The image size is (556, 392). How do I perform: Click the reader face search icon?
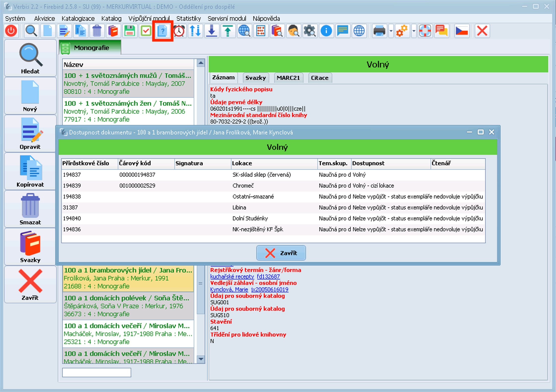pos(294,31)
